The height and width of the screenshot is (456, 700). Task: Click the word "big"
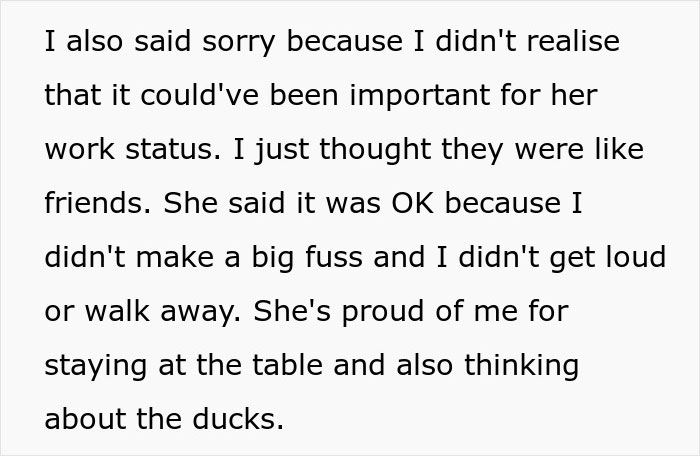[269, 259]
